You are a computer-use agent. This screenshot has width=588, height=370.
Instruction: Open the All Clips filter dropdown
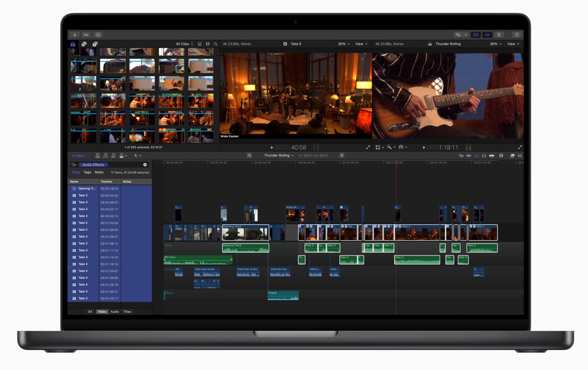click(x=184, y=44)
